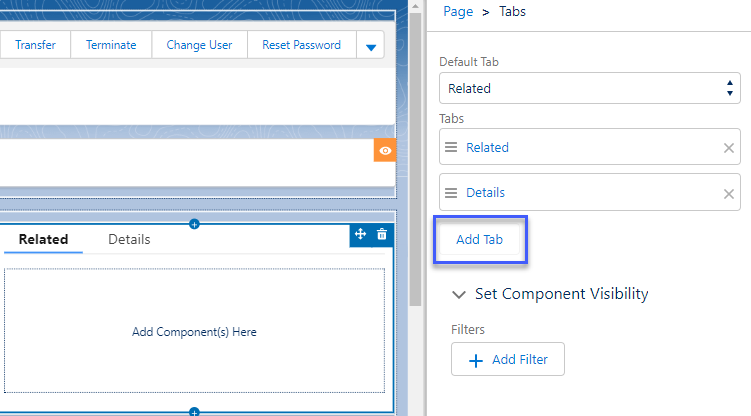Grab the drag handle beside Details tab entry
The image size is (751, 416).
(451, 193)
